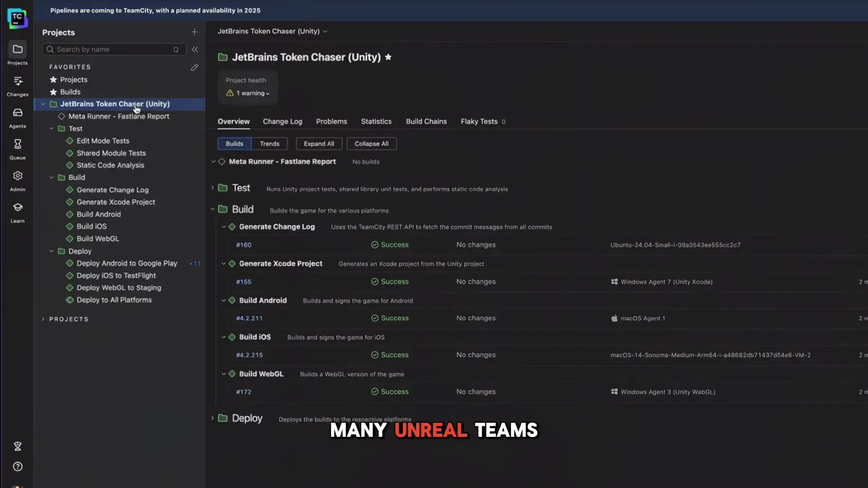This screenshot has height=488, width=868.
Task: Collapse the Test folder in sidebar
Action: coord(52,129)
